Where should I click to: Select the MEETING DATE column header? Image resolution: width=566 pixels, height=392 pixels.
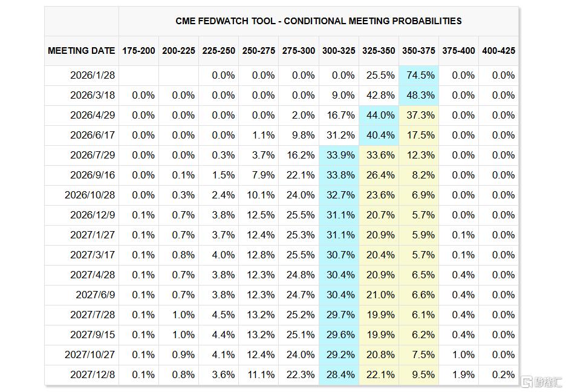pos(82,51)
